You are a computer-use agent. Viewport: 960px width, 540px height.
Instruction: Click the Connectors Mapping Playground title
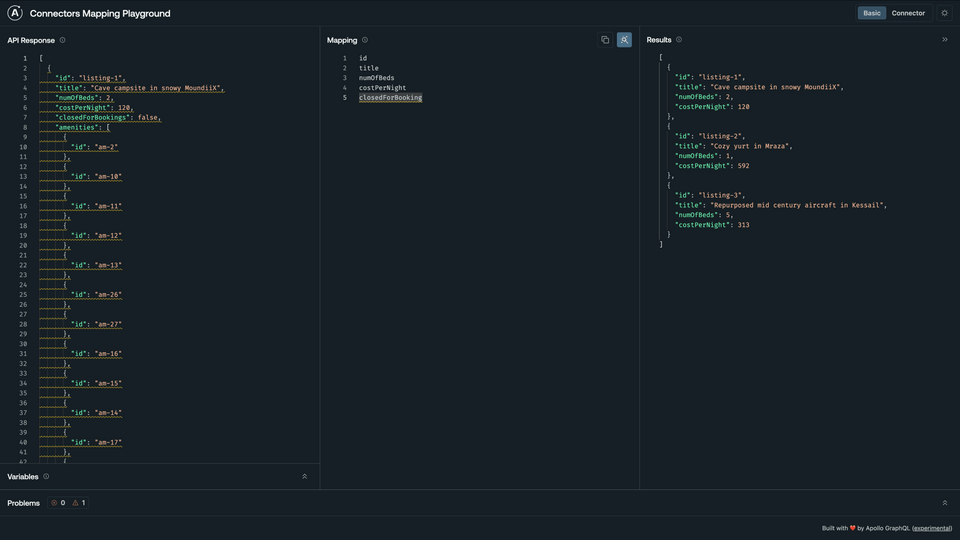[x=100, y=14]
